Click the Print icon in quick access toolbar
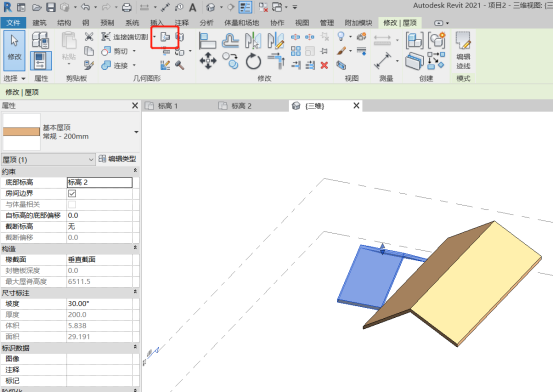This screenshot has height=392, width=553. coord(127,7)
